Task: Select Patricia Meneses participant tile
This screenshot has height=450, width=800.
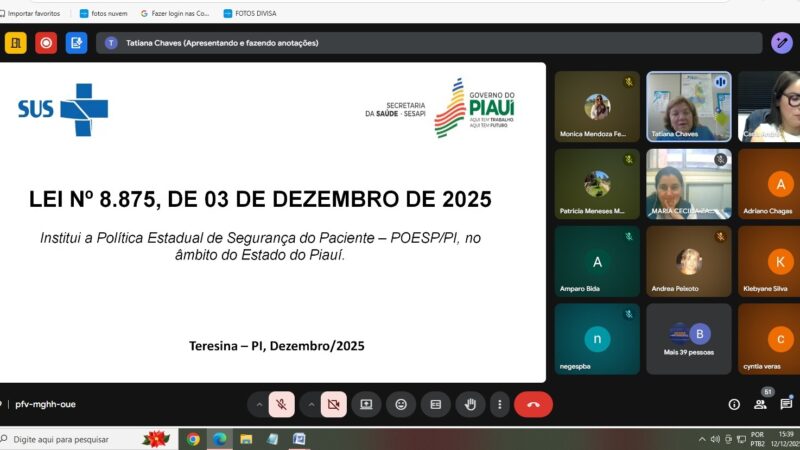Action: 597,184
